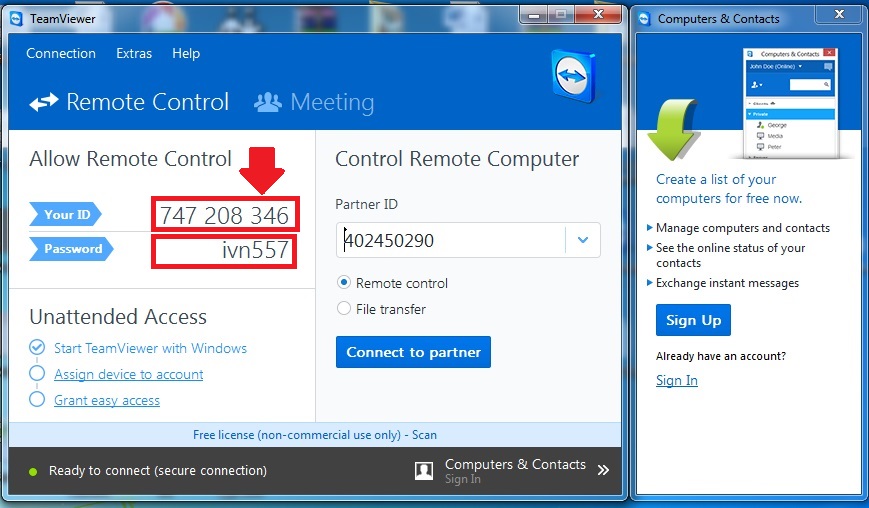Collapse Computers & Contacts with double-chevron

tap(604, 470)
